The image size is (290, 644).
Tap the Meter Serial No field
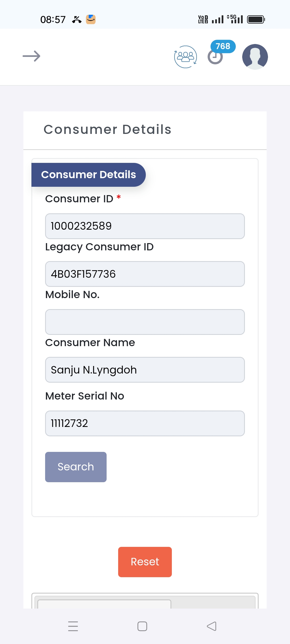point(145,423)
